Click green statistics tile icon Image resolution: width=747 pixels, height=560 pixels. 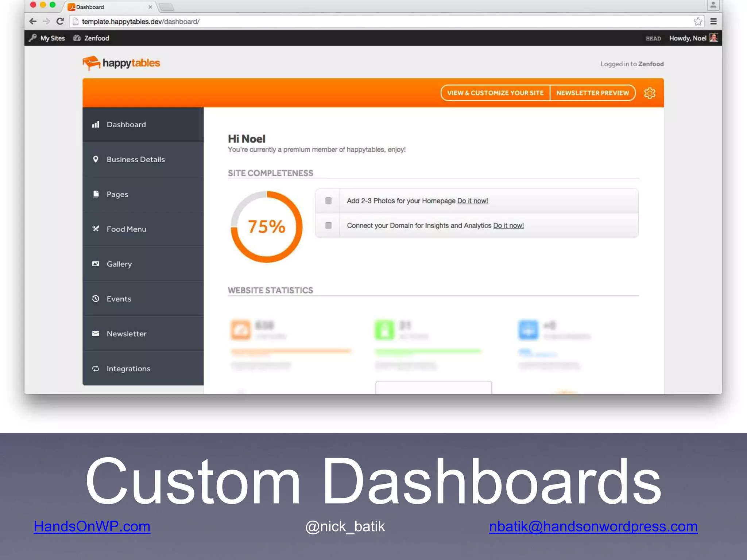point(384,330)
